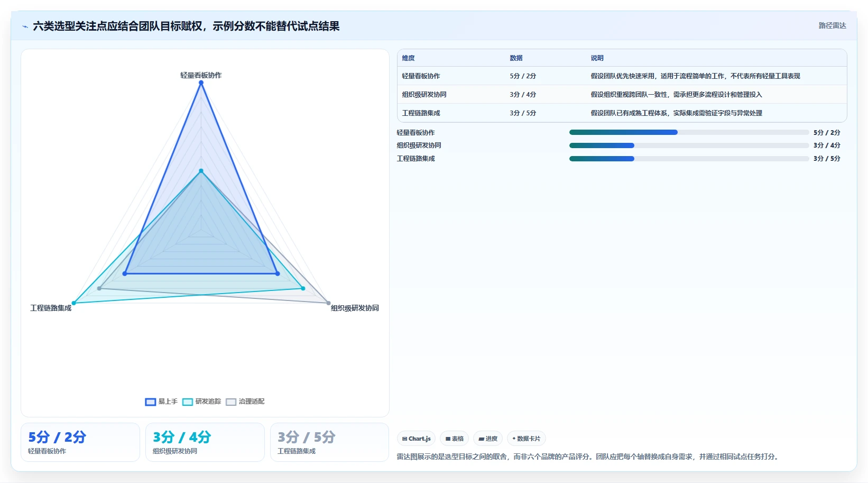This screenshot has height=483, width=868.
Task: Click the 维度 column header
Action: (408, 58)
